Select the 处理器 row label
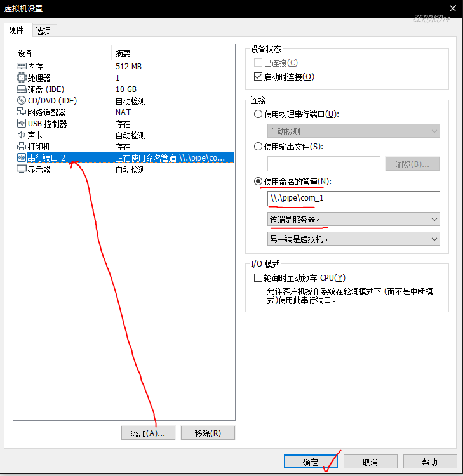Viewport: 463px width, 476px height. click(x=39, y=78)
